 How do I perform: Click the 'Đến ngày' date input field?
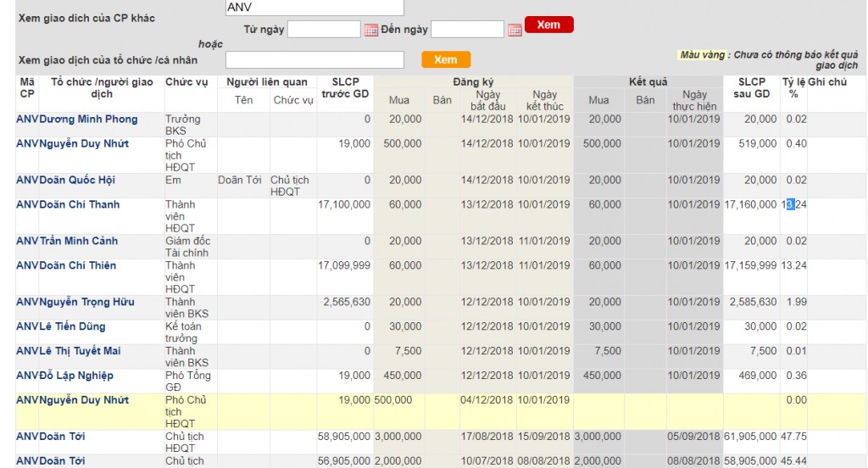coord(468,30)
